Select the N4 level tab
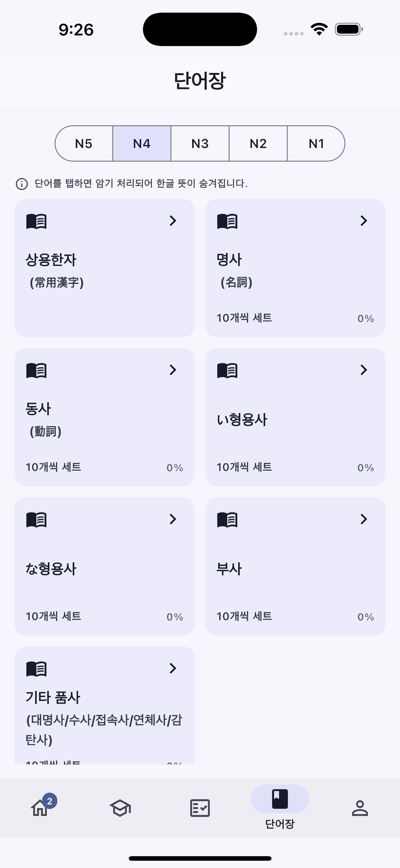The width and height of the screenshot is (400, 868). tap(142, 143)
